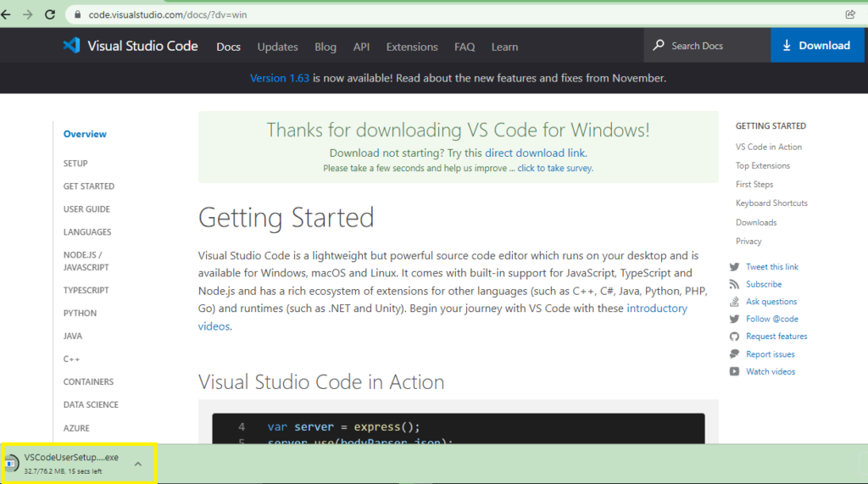Image resolution: width=868 pixels, height=484 pixels.
Task: Expand the CONTAINERS sidebar section
Action: point(88,381)
